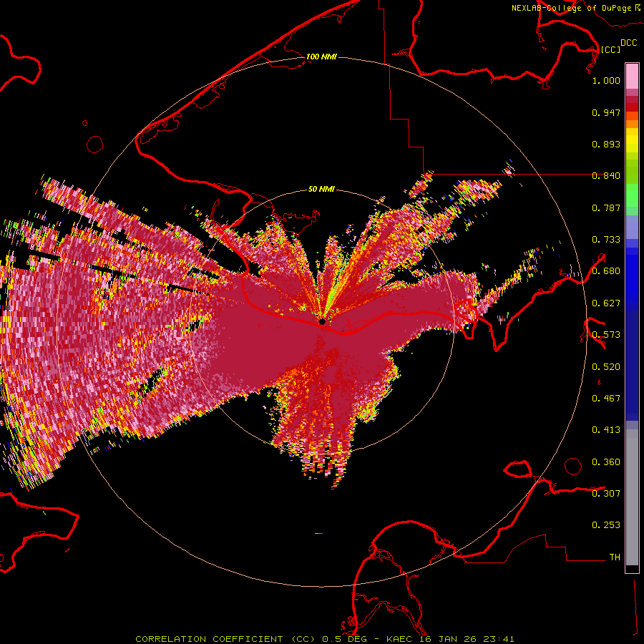The image size is (644, 644).
Task: Click the DCC label above the color scale
Action: coord(629,43)
